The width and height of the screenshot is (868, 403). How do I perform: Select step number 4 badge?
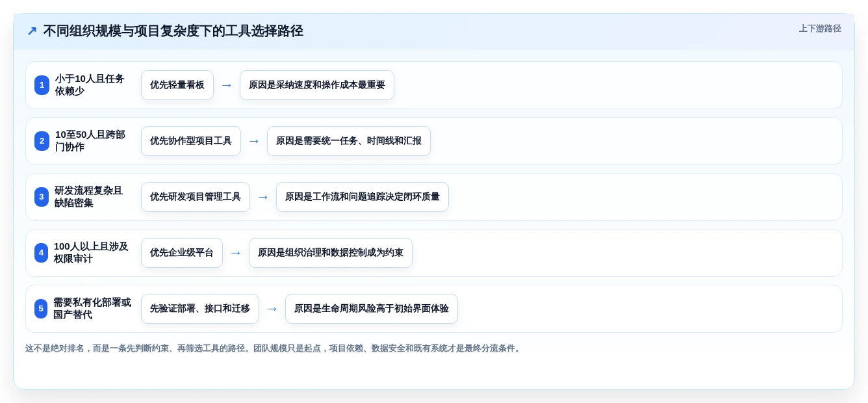tap(41, 253)
